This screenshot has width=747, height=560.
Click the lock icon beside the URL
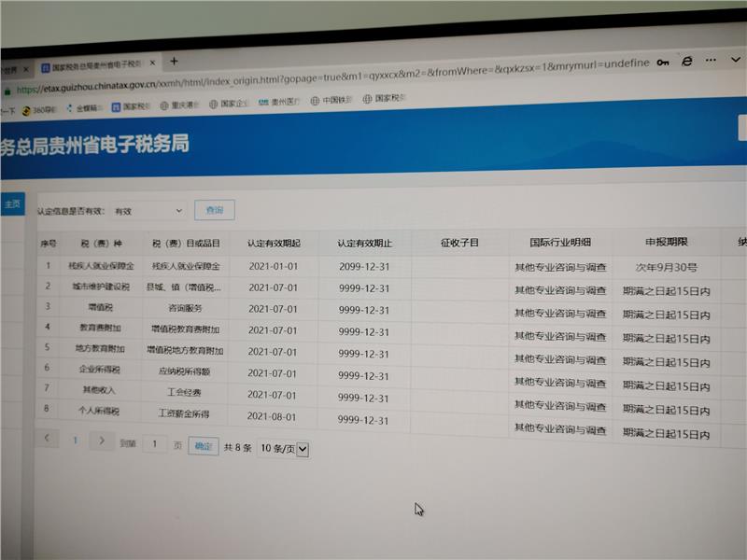(7, 90)
